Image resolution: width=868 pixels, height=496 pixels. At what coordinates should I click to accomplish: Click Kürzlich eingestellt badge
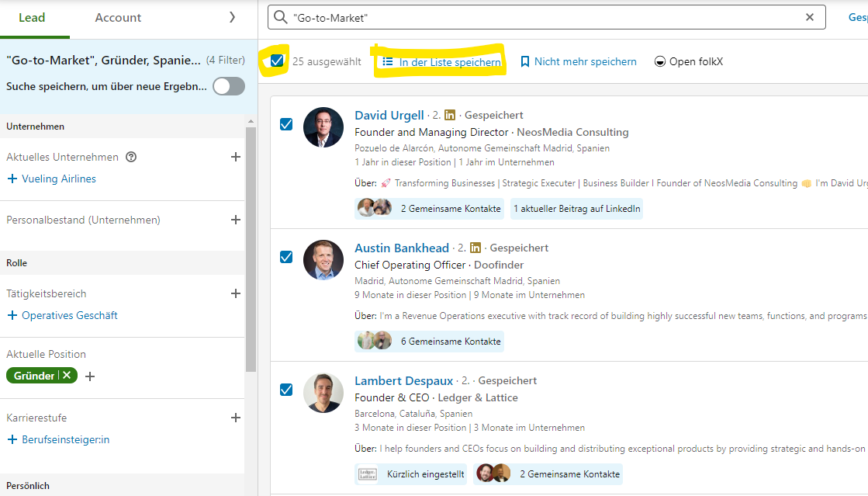tap(411, 473)
